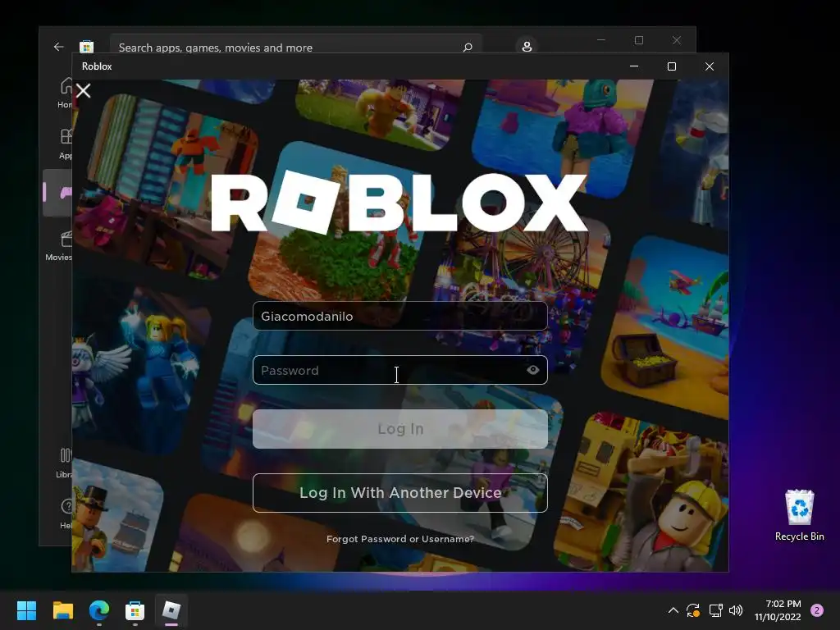The height and width of the screenshot is (630, 840).
Task: Select Gaming controller tab in the Microsoft Store sidebar
Action: (59, 193)
